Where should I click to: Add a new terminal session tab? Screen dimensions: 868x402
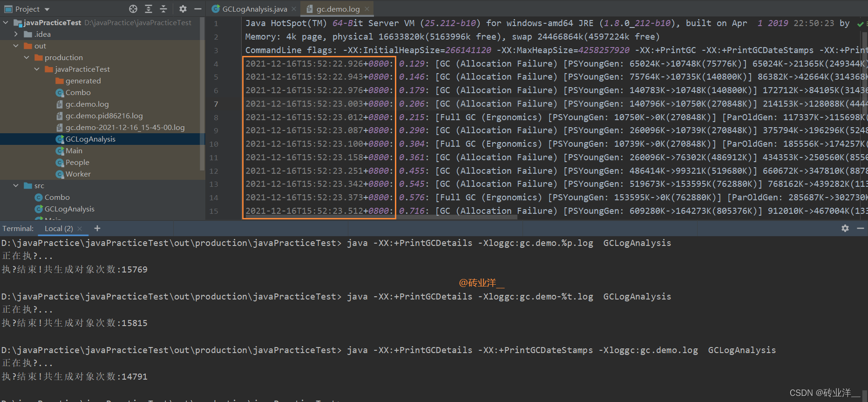pos(97,228)
